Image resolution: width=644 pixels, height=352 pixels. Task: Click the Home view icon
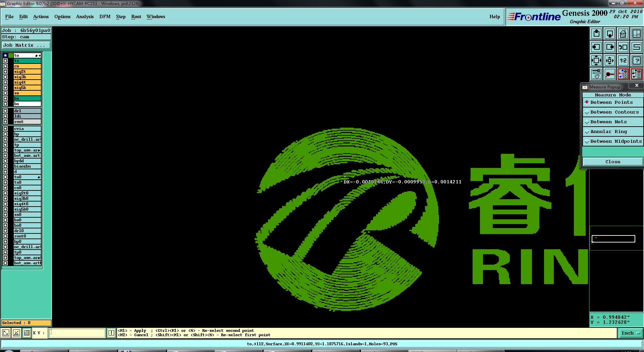point(623,34)
